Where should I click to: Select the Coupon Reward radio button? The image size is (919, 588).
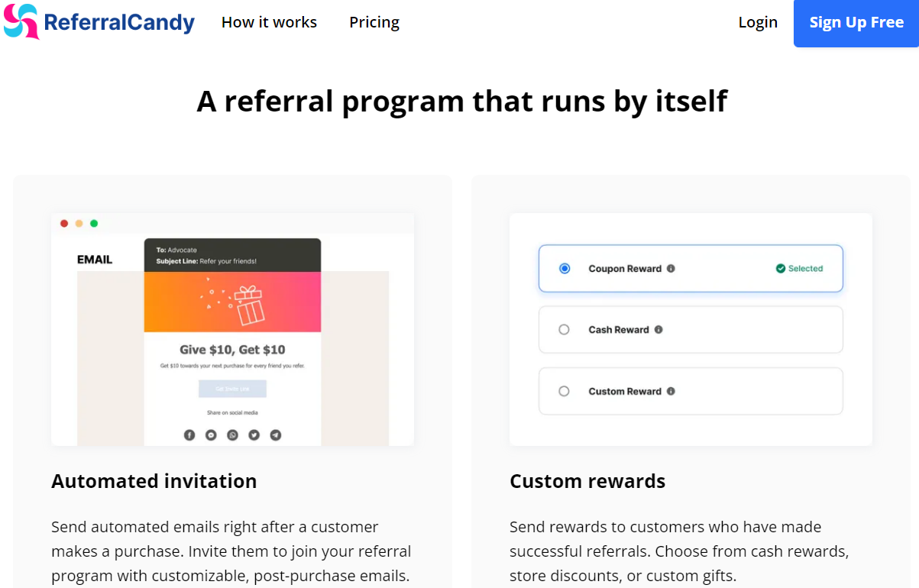pyautogui.click(x=565, y=269)
